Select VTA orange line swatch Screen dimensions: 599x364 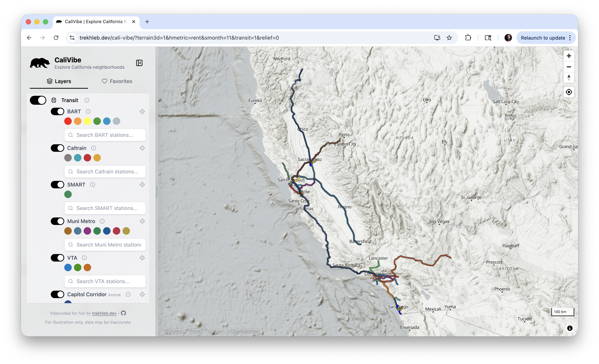(88, 267)
